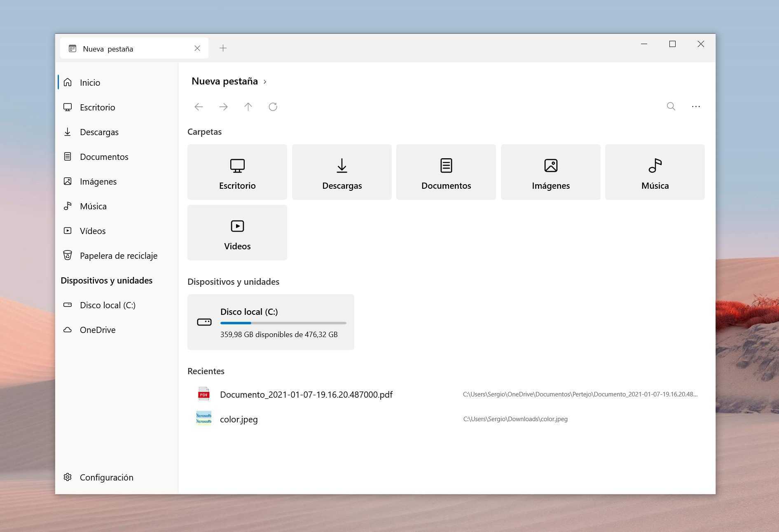Select the Nueva pestaña tab
The width and height of the screenshot is (779, 532).
pos(134,48)
